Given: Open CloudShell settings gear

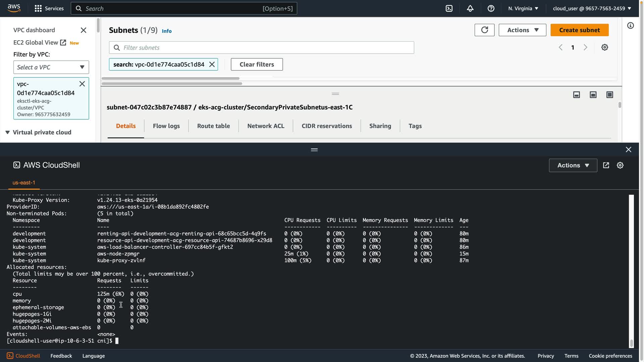Looking at the screenshot, I should [x=620, y=165].
